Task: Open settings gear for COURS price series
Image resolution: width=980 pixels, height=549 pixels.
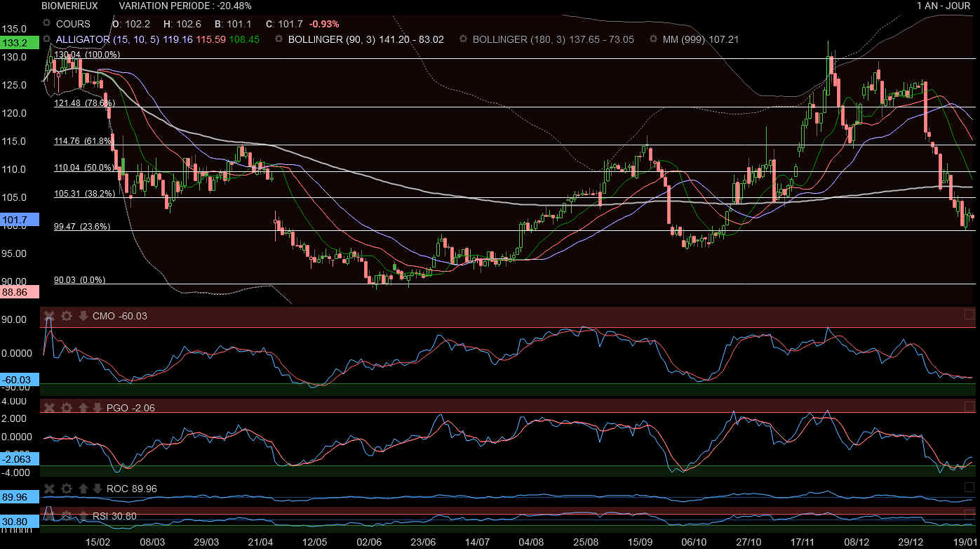Action: (x=47, y=23)
